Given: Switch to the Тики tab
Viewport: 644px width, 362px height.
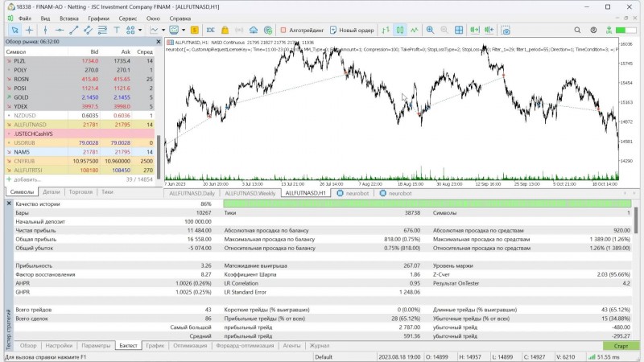Looking at the screenshot, I should point(107,191).
